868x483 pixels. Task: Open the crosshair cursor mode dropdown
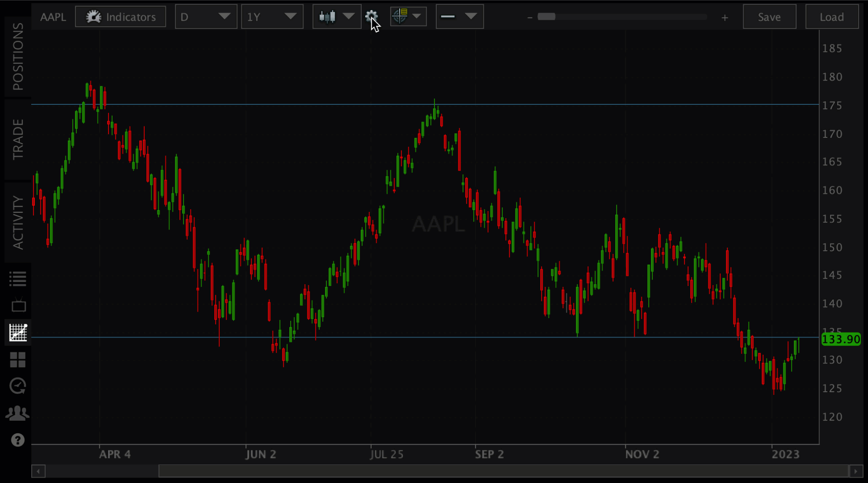(x=408, y=17)
